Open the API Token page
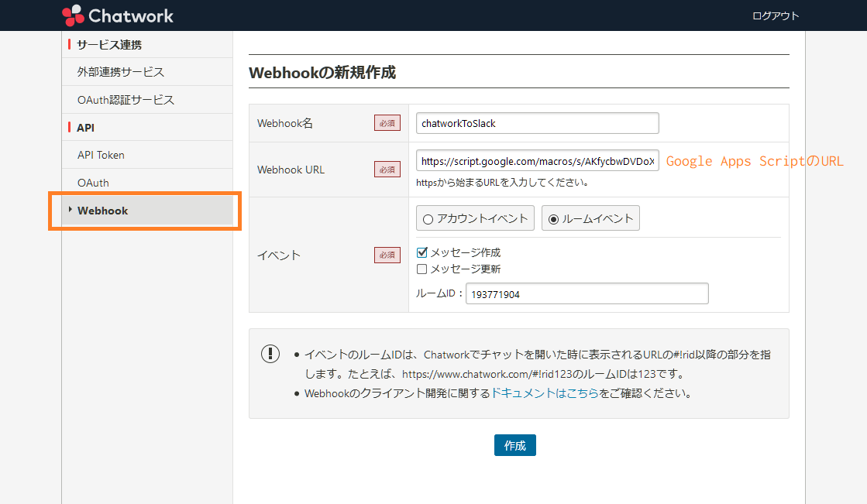The width and height of the screenshot is (867, 504). pos(101,155)
